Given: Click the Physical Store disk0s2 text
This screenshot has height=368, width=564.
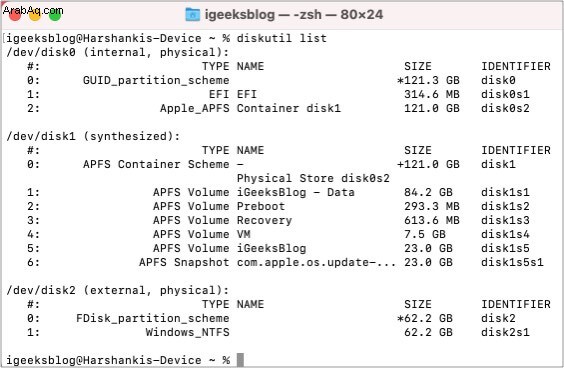Looking at the screenshot, I should point(313,178).
